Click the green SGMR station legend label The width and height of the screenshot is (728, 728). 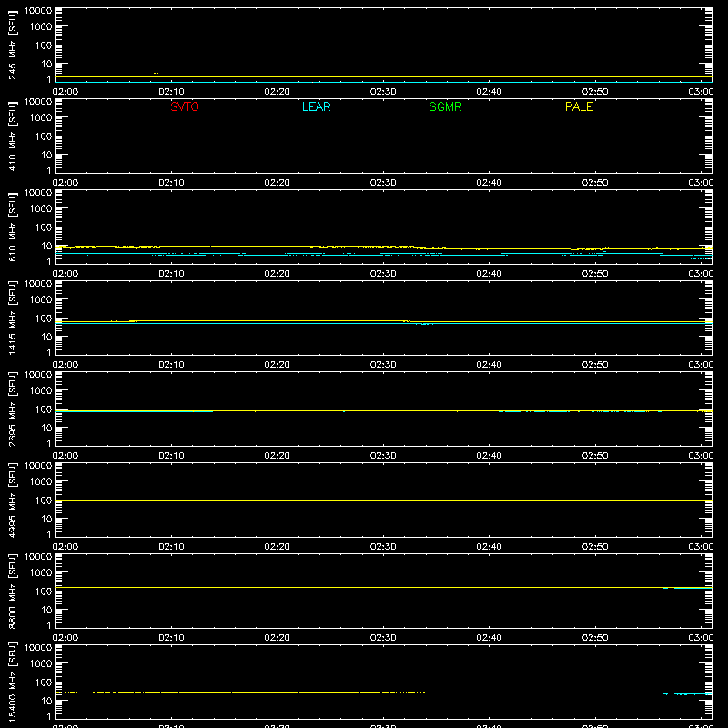(x=445, y=106)
